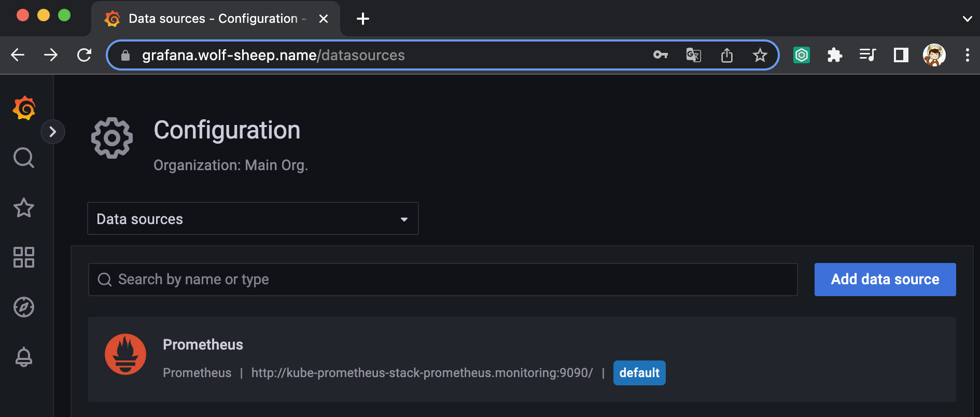The height and width of the screenshot is (417, 980).
Task: Click the green hexagon extension icon
Action: pyautogui.click(x=802, y=55)
